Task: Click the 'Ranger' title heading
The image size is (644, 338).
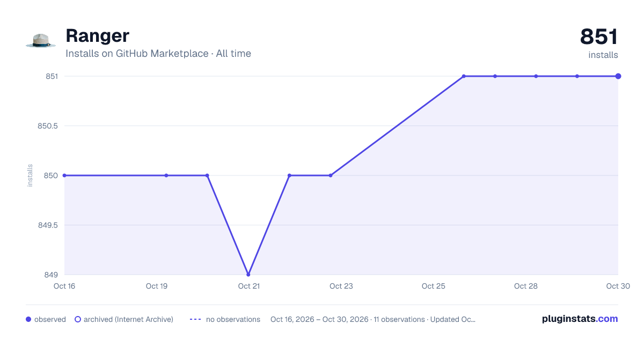Action: [x=97, y=35]
